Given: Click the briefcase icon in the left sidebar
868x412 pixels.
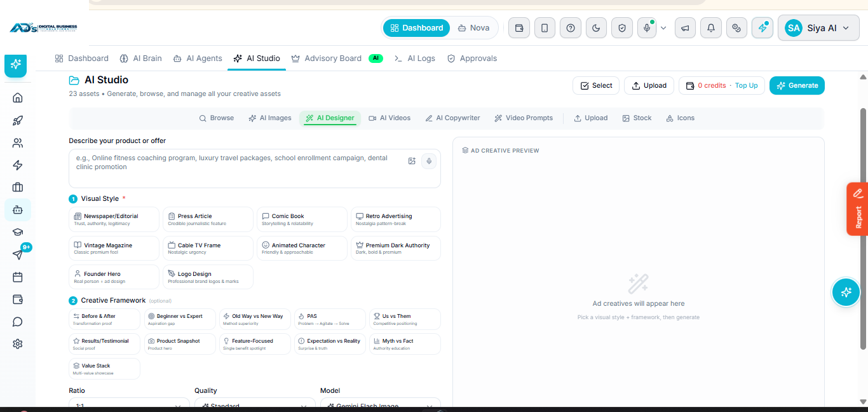Looking at the screenshot, I should 18,187.
